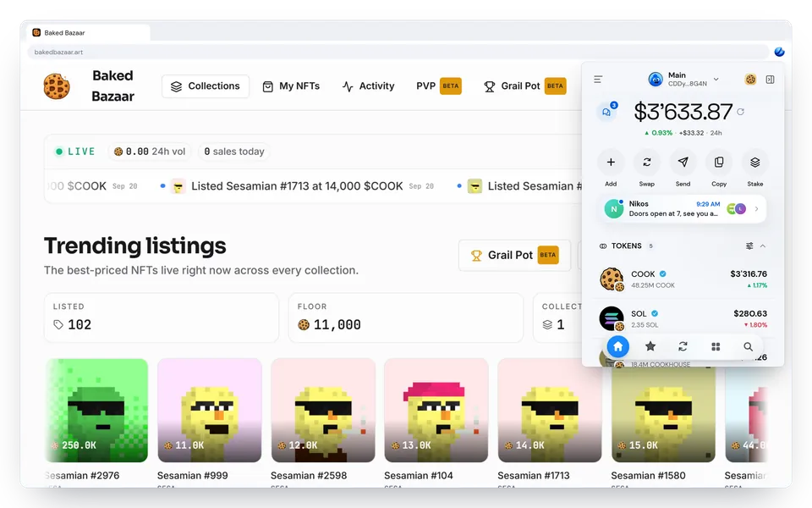Viewport: 812px width, 508px height.
Task: Open wallet chat messages icon
Action: [607, 112]
